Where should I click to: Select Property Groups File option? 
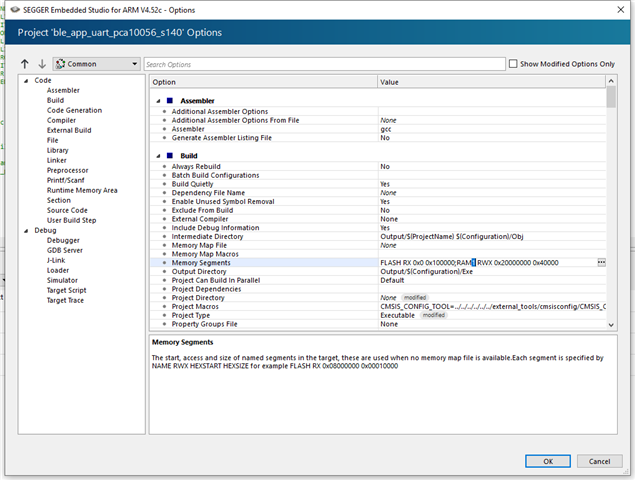pos(378,324)
